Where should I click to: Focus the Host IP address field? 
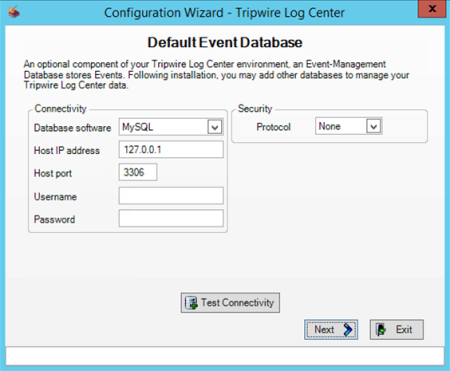(171, 149)
